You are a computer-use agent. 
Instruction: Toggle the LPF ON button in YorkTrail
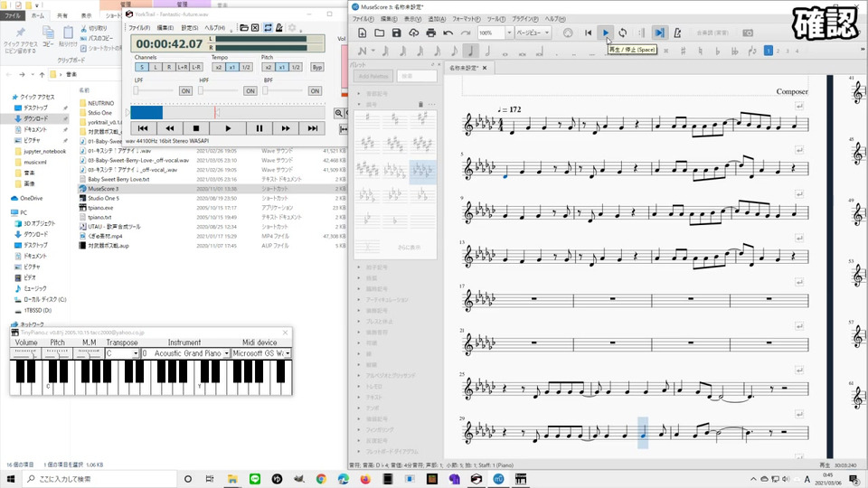184,91
